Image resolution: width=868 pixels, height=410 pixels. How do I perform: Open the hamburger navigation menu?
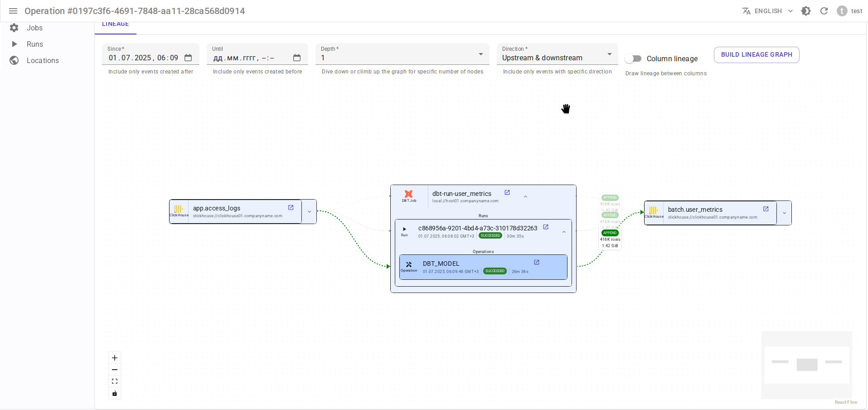(x=13, y=11)
